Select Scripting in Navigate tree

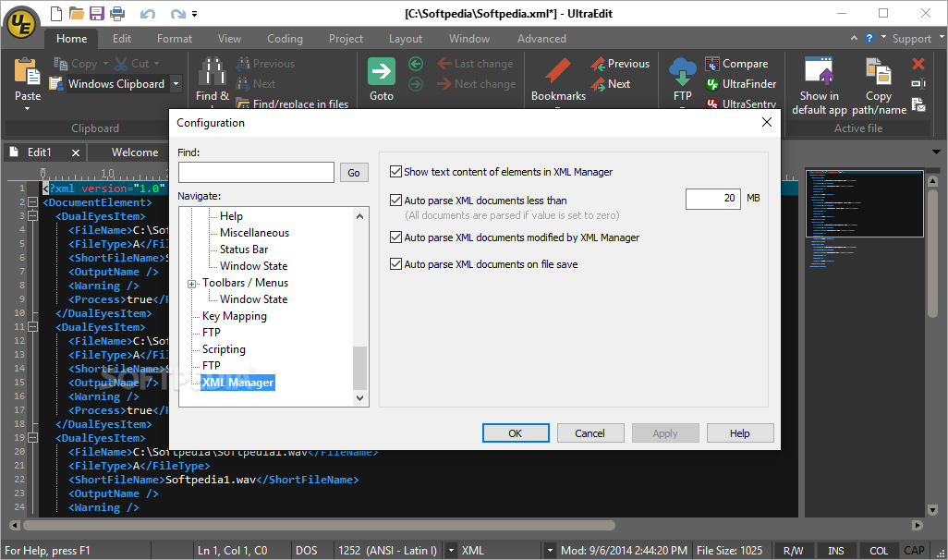tap(224, 349)
